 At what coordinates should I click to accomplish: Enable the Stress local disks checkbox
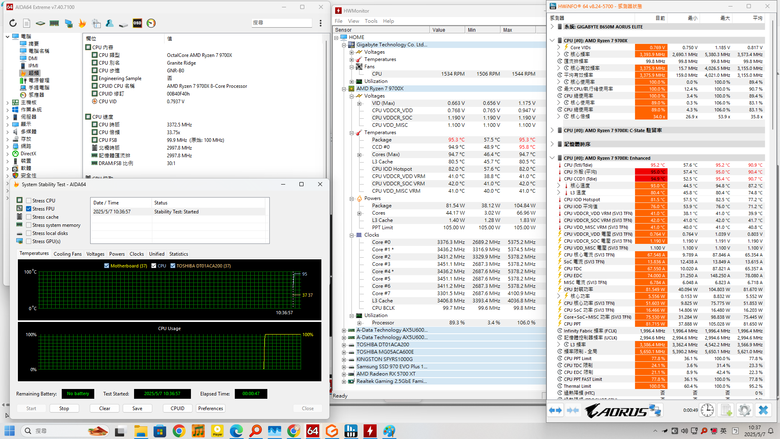click(x=29, y=233)
